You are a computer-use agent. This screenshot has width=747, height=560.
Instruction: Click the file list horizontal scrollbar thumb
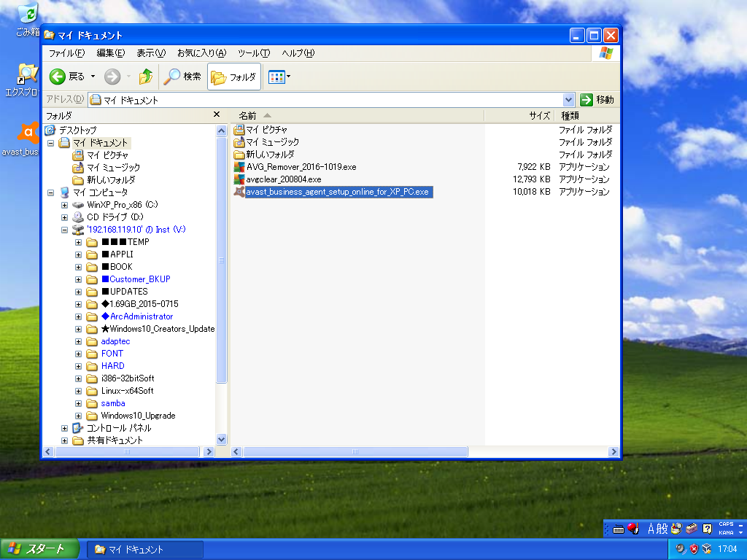tap(355, 451)
